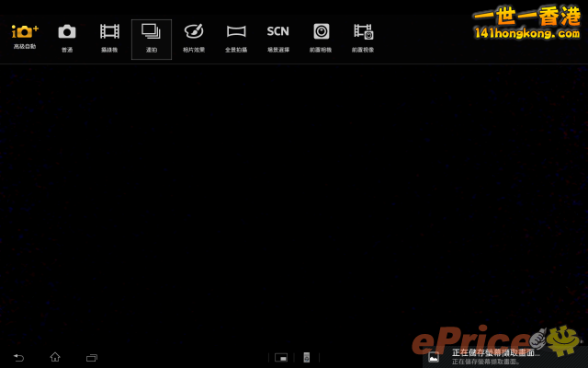The height and width of the screenshot is (368, 588).
Task: Tap the screenshot notification picture icon
Action: (434, 357)
